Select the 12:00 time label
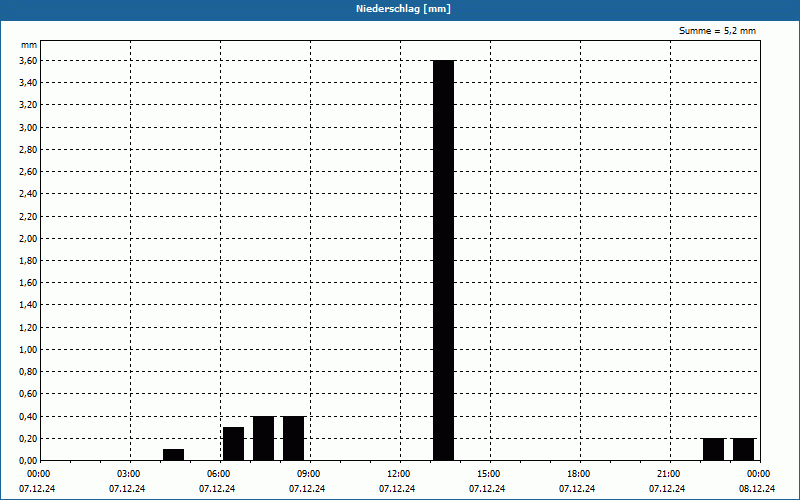The height and width of the screenshot is (500, 800). (x=399, y=474)
